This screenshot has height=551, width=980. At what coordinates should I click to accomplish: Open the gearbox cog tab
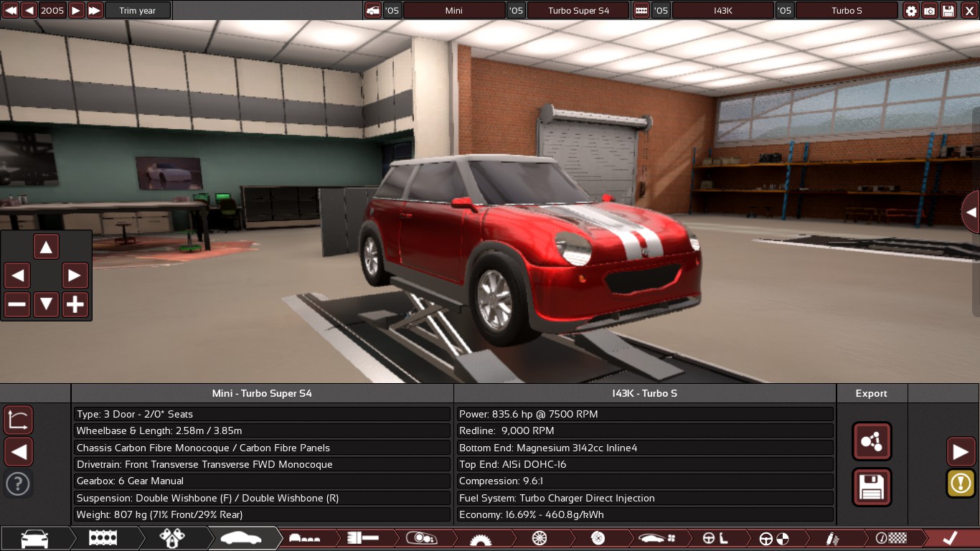click(481, 538)
